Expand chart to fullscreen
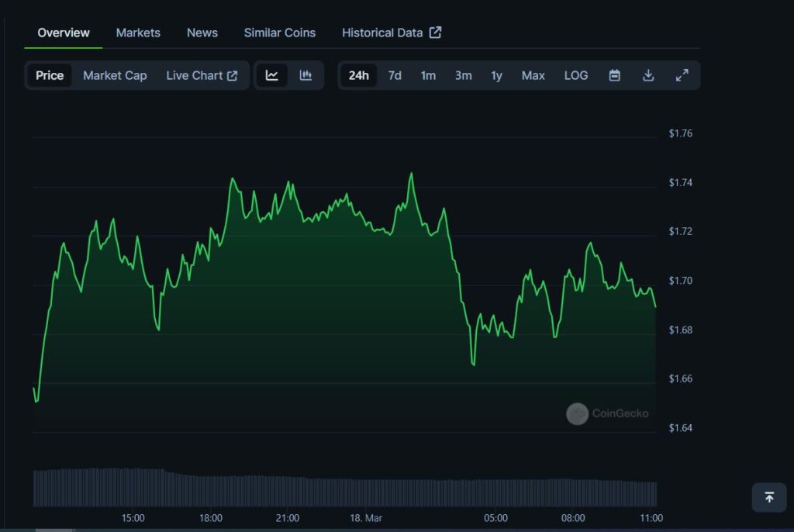794x532 pixels. coord(682,75)
